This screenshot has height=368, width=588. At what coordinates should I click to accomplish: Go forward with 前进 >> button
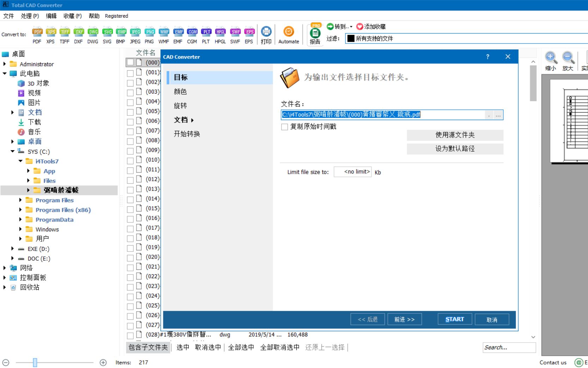tap(404, 320)
